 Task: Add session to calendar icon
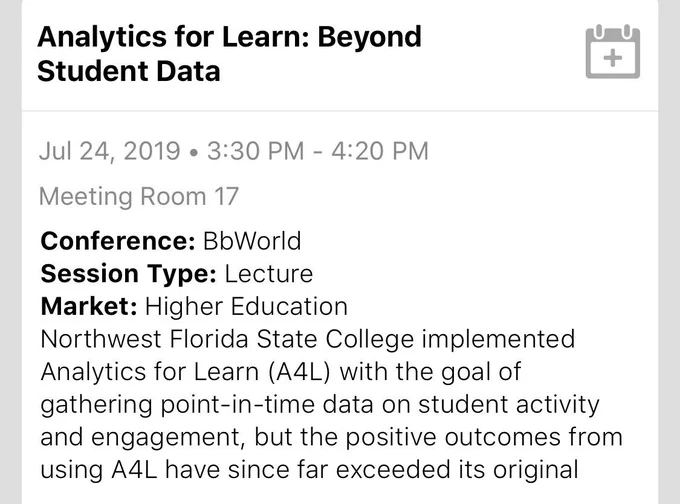click(x=612, y=52)
